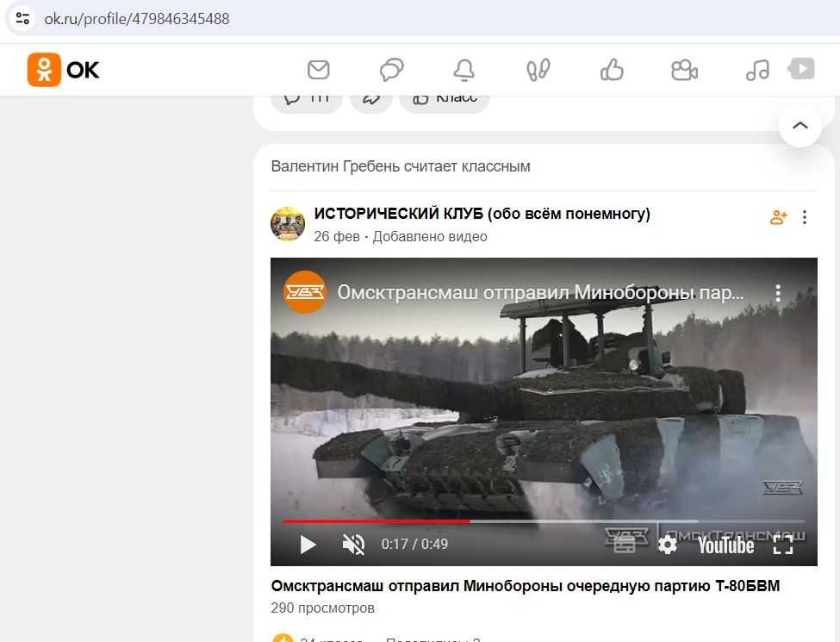Open discussions speech bubbles icon
This screenshot has height=642, width=840.
point(392,70)
